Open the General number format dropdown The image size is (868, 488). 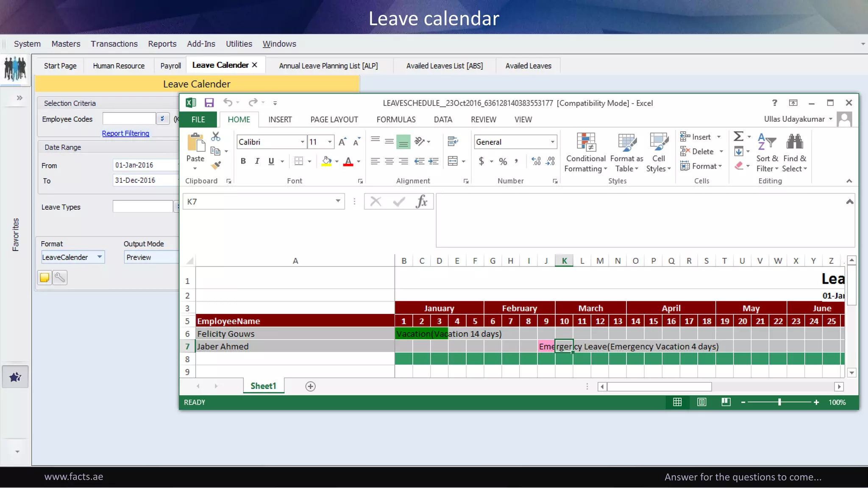552,142
